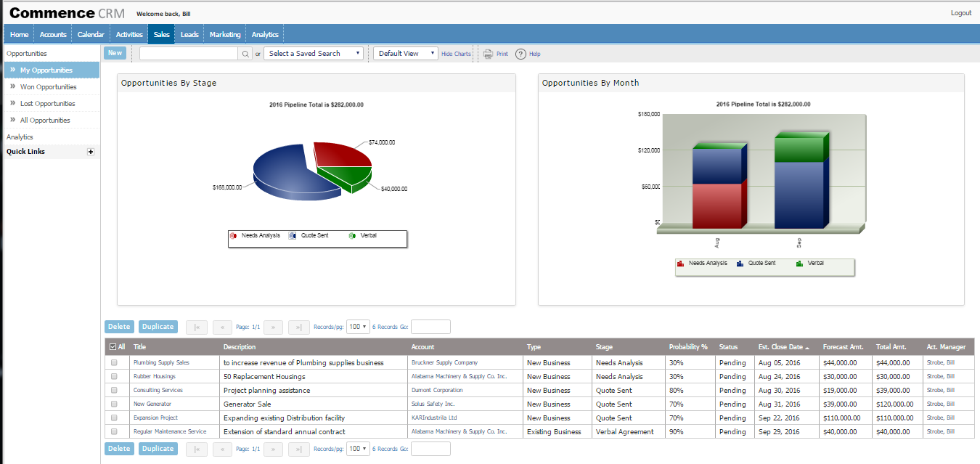The width and height of the screenshot is (980, 464).
Task: Click the top Duplicate button
Action: click(x=158, y=327)
